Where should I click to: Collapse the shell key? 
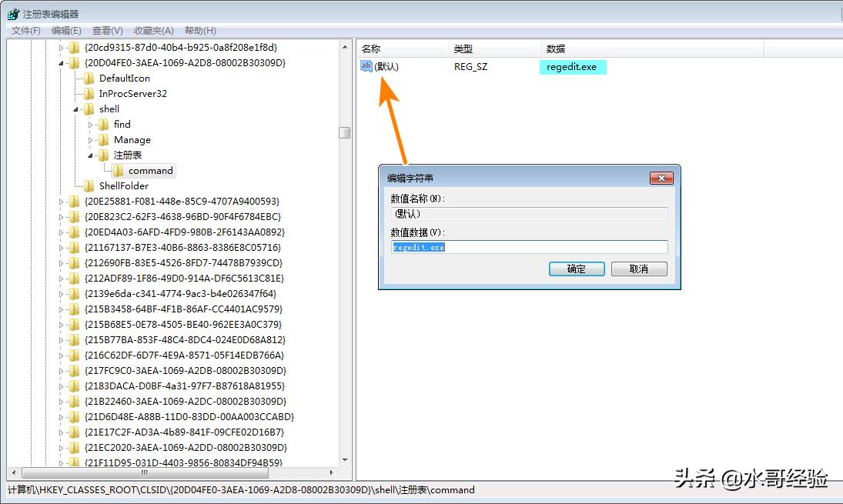[x=75, y=109]
